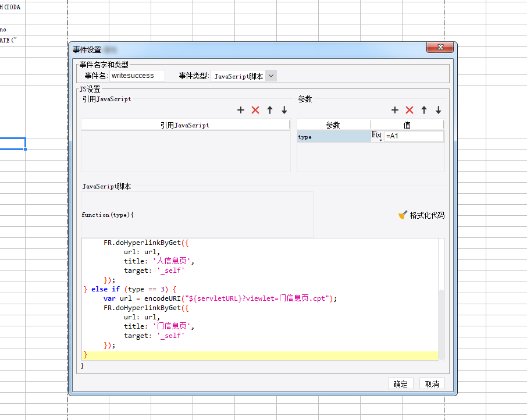The width and height of the screenshot is (527, 420).
Task: Delete the selected referenced JavaScript entry
Action: tap(255, 110)
